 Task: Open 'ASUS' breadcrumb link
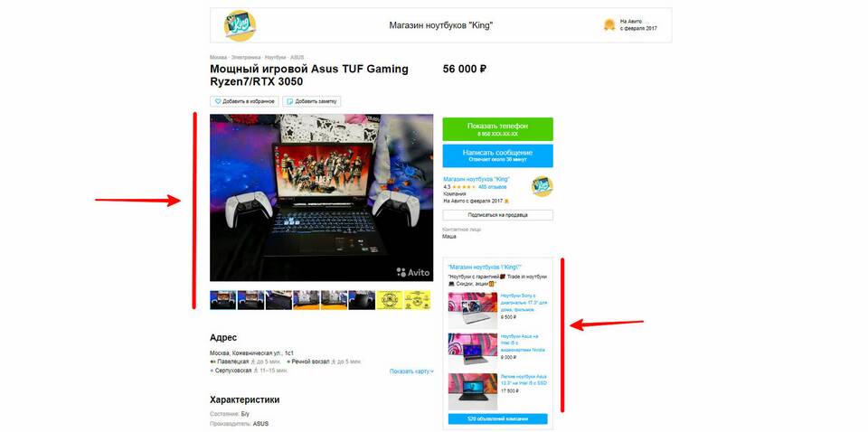[297, 57]
